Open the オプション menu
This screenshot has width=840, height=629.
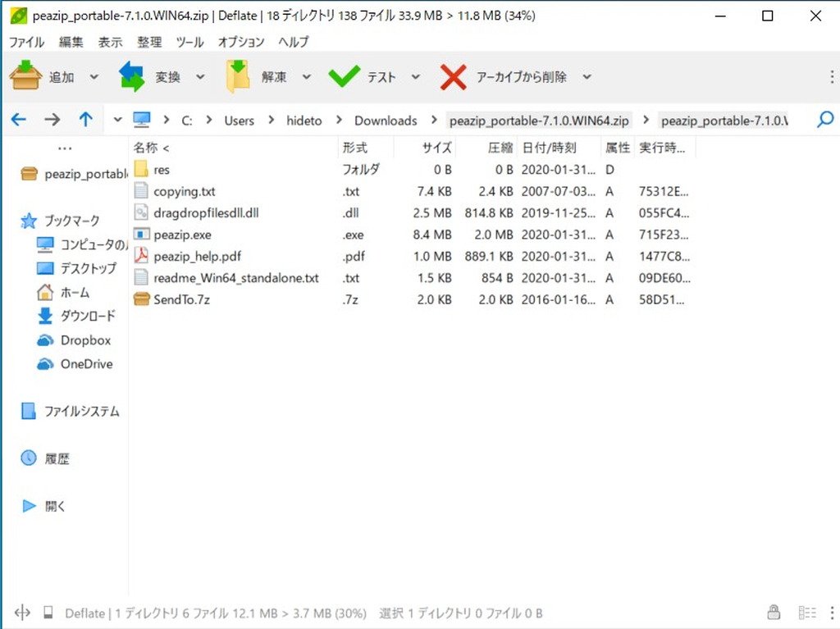pyautogui.click(x=241, y=41)
